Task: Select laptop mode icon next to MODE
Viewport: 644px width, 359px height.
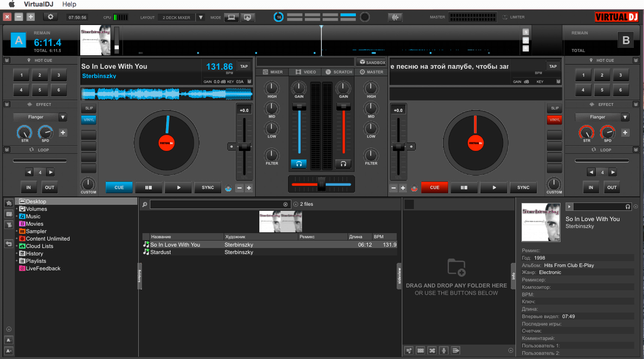Action: 231,17
